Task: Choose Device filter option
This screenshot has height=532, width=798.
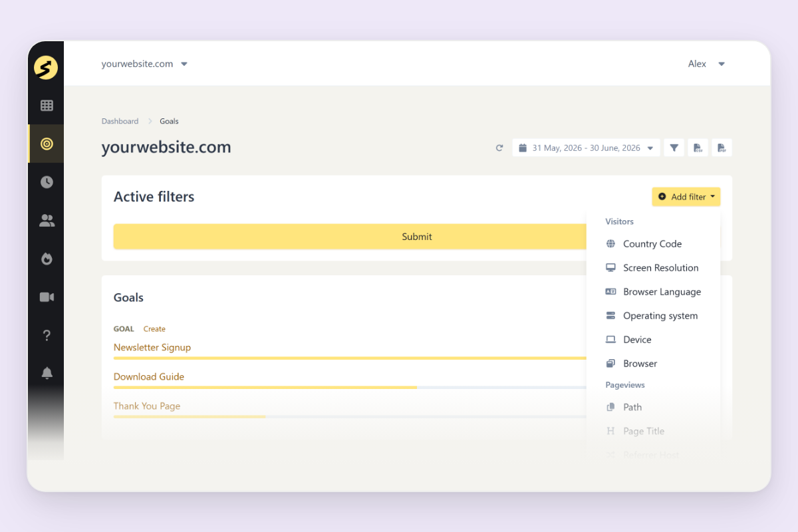Action: (x=652, y=340)
